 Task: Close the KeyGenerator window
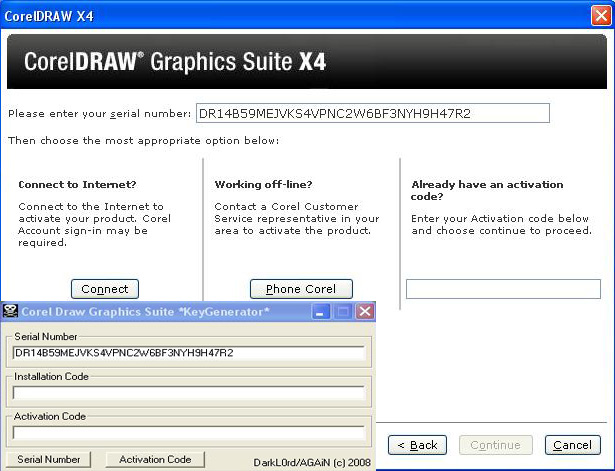[365, 312]
